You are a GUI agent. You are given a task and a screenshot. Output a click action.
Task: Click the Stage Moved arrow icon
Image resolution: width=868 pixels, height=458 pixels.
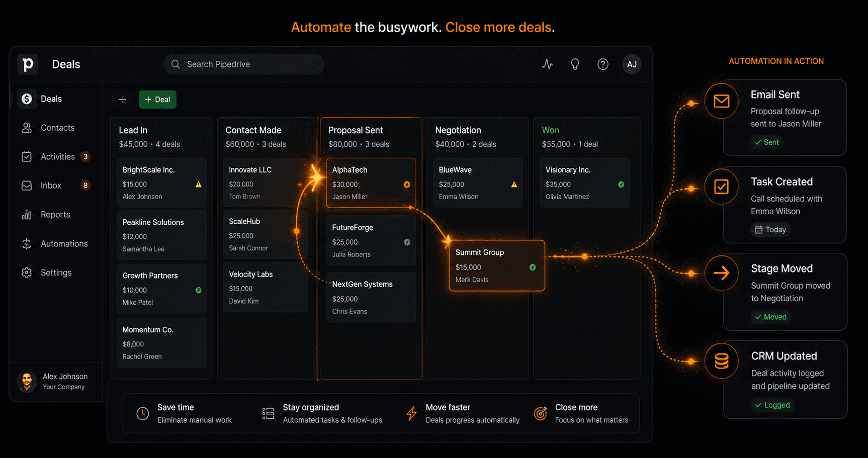click(722, 273)
